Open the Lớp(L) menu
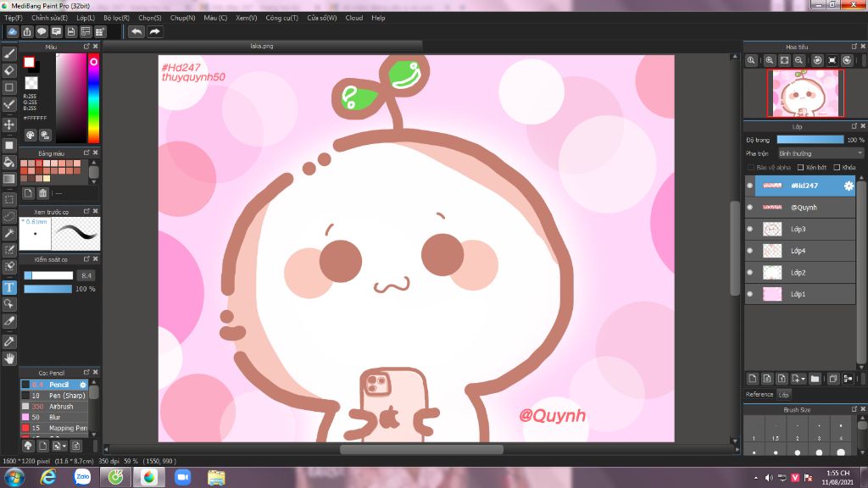This screenshot has width=868, height=488. click(86, 18)
